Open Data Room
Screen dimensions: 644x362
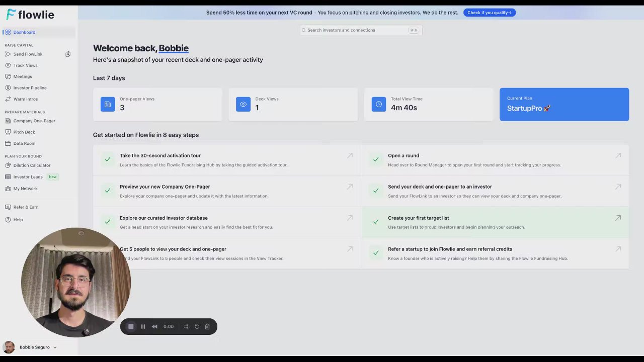(24, 143)
